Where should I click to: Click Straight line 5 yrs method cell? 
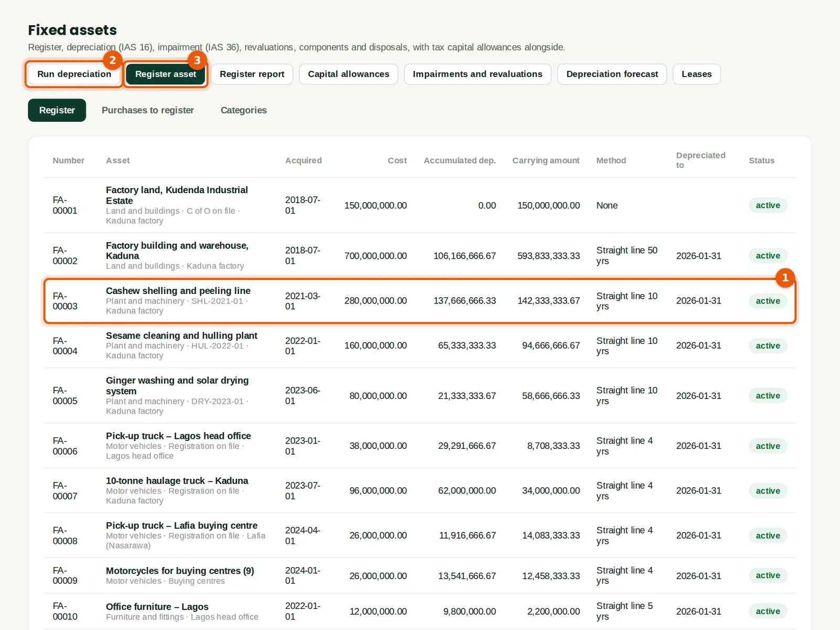tap(625, 611)
